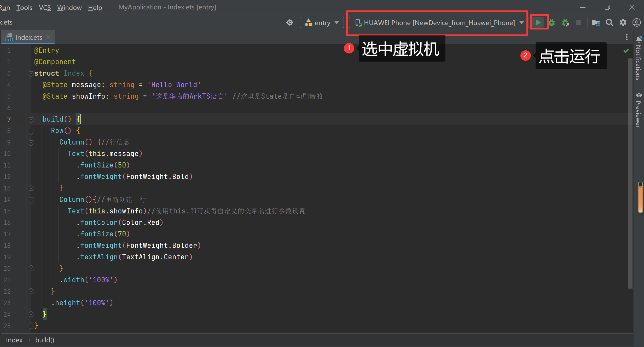Open the Settings gear icon
This screenshot has width=644, height=347.
tap(623, 22)
